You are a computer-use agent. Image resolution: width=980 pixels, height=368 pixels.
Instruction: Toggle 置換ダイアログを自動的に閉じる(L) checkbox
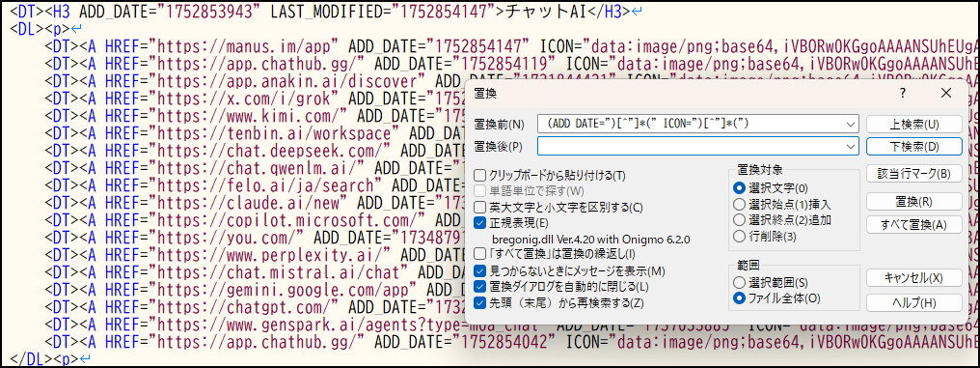(x=480, y=287)
